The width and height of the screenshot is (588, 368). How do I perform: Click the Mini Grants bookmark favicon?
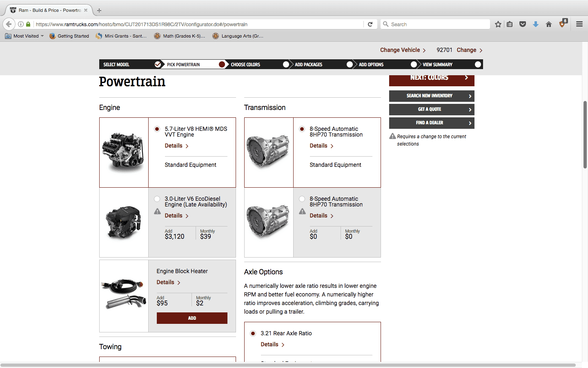pyautogui.click(x=99, y=36)
